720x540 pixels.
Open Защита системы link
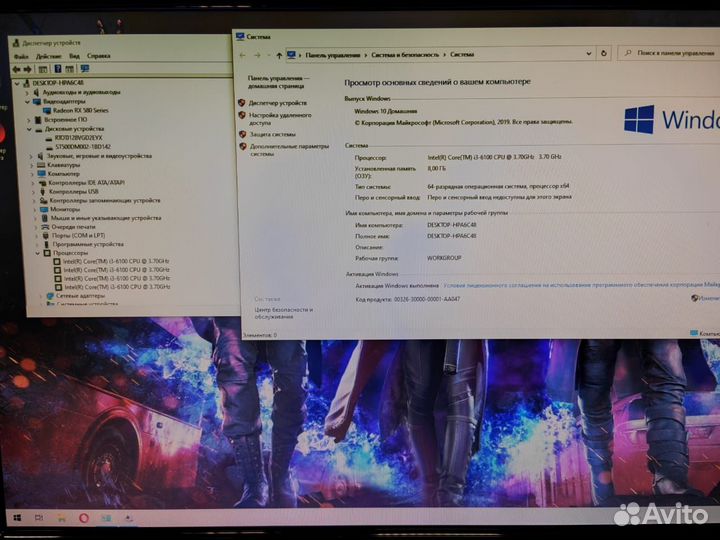pyautogui.click(x=272, y=135)
